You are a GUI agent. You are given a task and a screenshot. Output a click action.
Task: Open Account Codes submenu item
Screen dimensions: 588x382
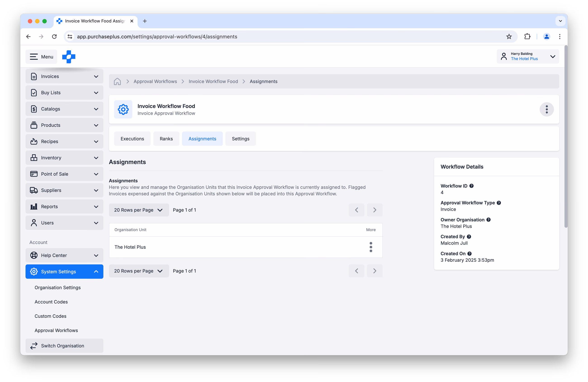coord(51,302)
